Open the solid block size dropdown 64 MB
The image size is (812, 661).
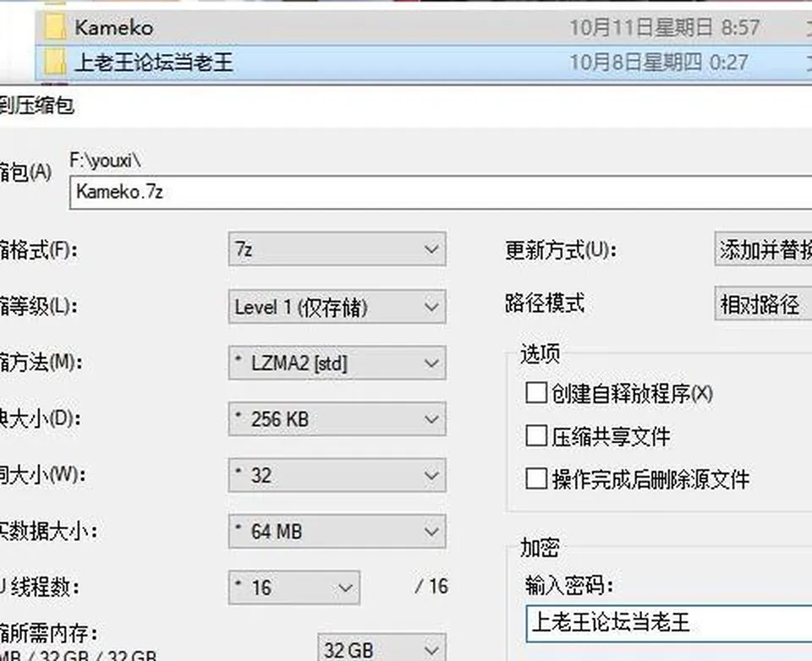(x=337, y=531)
